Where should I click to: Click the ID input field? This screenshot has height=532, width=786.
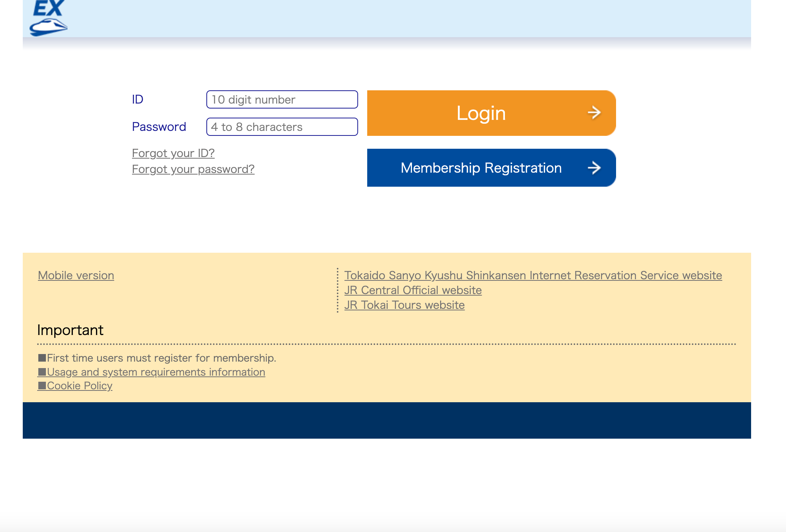(x=282, y=99)
